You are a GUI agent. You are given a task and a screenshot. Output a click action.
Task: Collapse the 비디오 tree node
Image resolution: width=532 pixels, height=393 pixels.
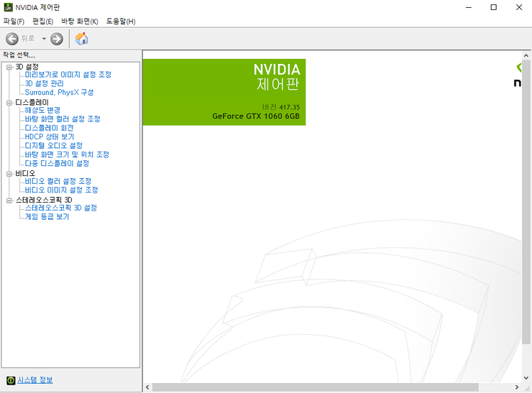9,174
